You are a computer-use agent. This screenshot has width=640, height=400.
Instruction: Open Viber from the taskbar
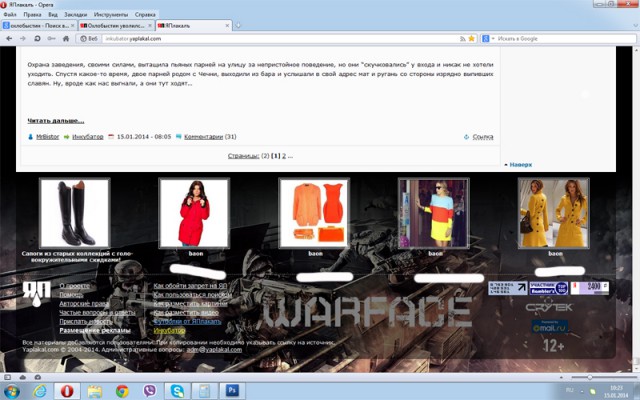pos(149,390)
